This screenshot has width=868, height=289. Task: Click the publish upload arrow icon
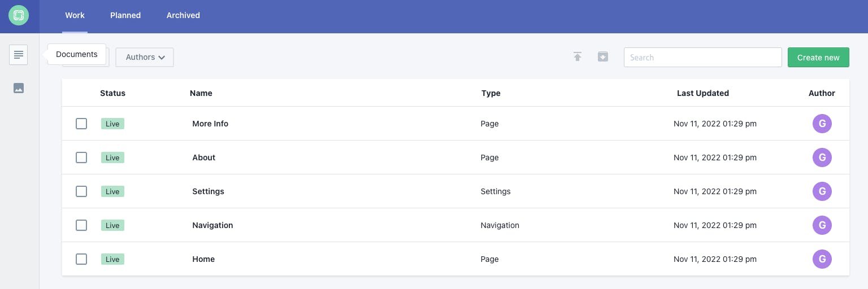click(578, 57)
